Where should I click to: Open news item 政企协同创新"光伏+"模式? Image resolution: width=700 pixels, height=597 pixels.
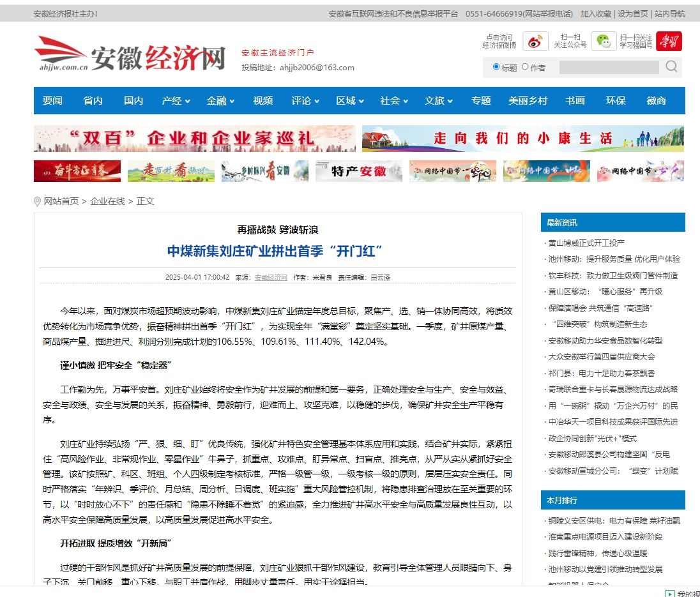[593, 439]
